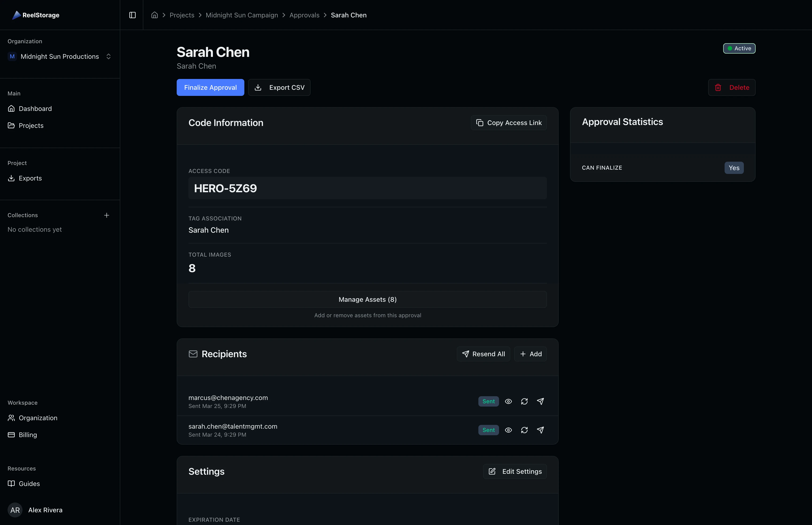Click the Billing card icon
Viewport: 812px width, 525px height.
click(11, 435)
